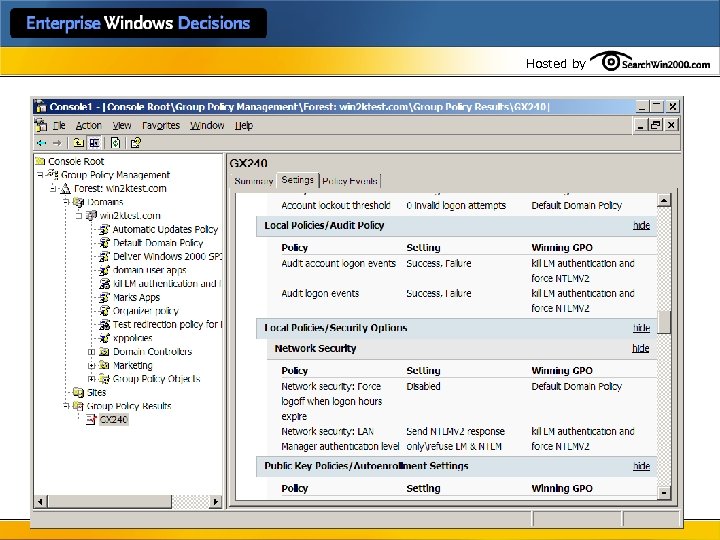This screenshot has width=720, height=540.
Task: Click the Up one level toolbar icon
Action: pyautogui.click(x=79, y=143)
